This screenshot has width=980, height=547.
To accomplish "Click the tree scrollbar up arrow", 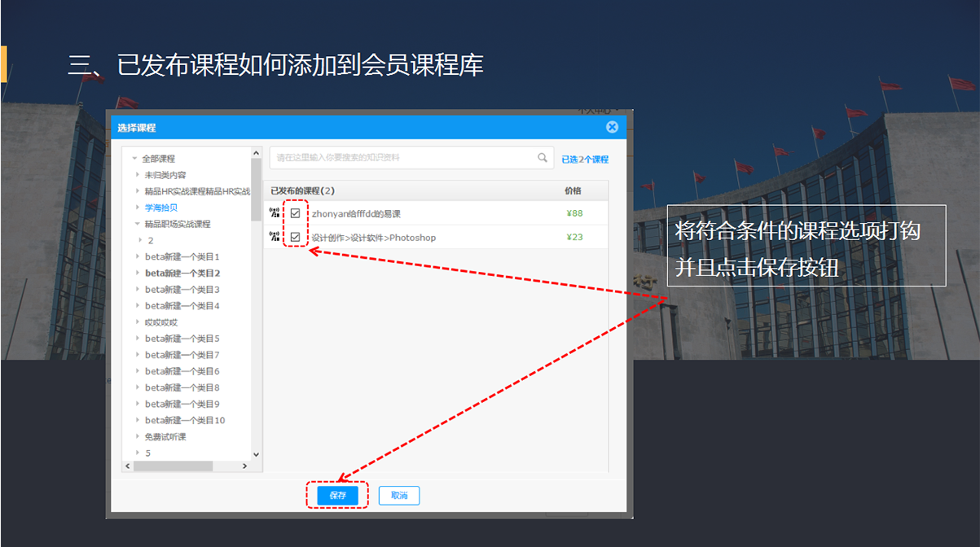I will coord(256,153).
